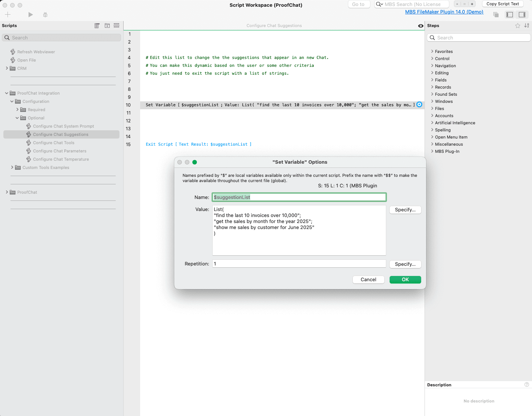532x416 pixels.
Task: Sort steps alphabetically
Action: click(526, 26)
